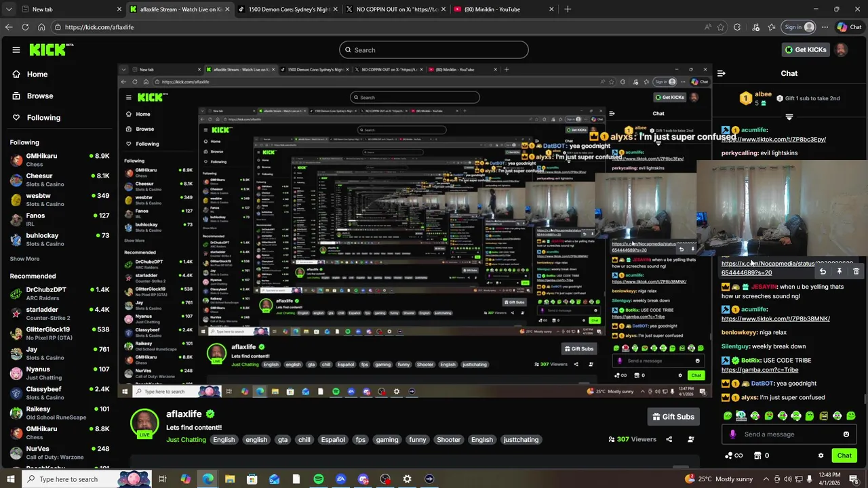Click the Kick search box

coord(434,49)
